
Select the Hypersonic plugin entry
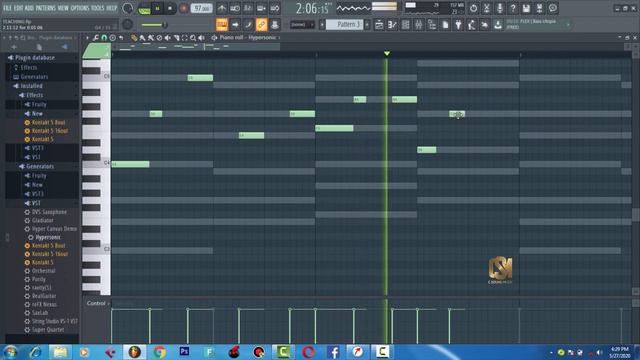coord(48,237)
